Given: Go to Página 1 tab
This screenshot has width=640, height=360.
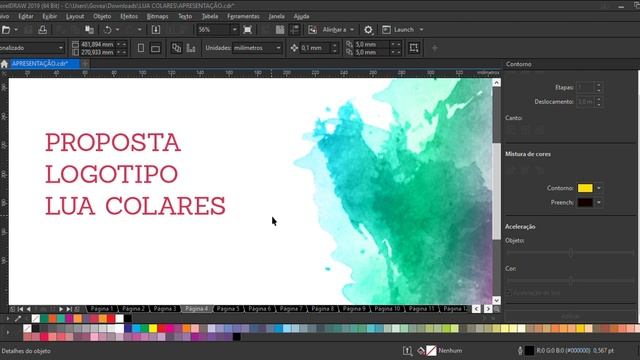Looking at the screenshot, I should [101, 309].
